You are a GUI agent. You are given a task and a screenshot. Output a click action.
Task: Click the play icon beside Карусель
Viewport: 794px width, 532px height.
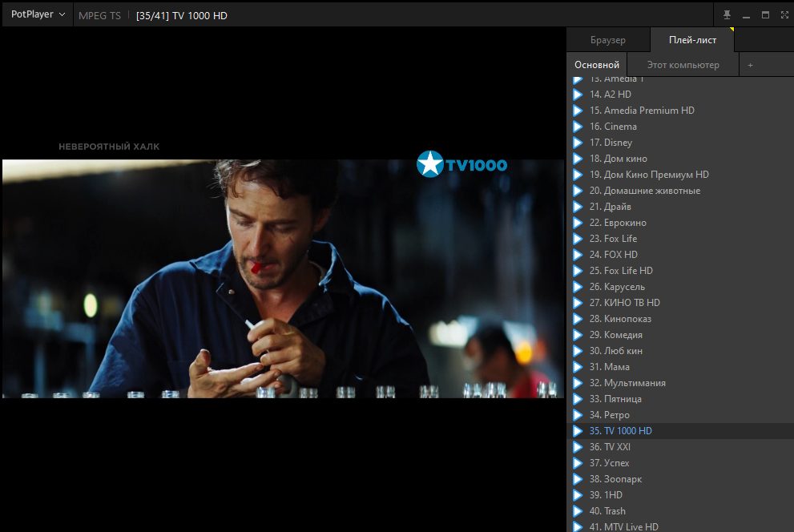pyautogui.click(x=577, y=287)
